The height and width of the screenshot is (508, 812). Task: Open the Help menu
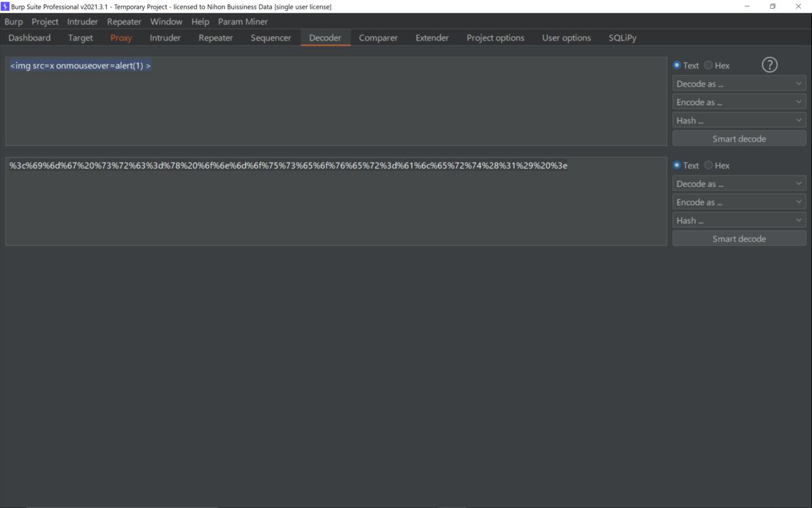[200, 22]
